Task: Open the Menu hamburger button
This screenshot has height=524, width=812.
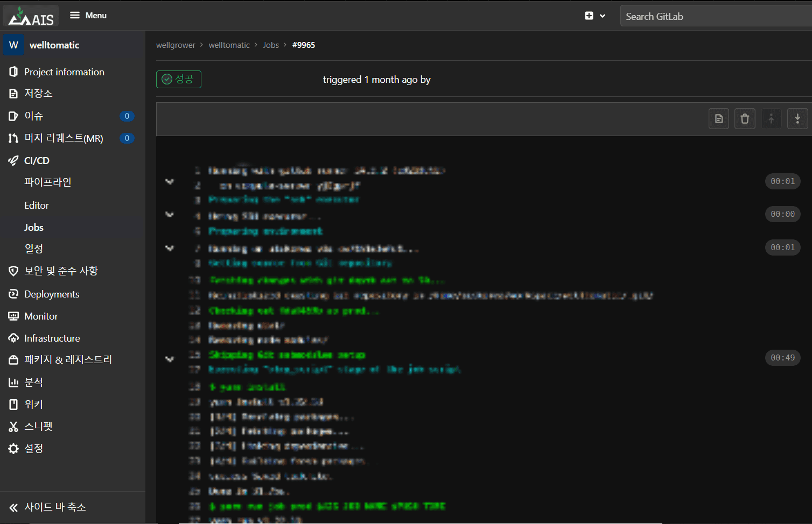Action: (x=88, y=16)
